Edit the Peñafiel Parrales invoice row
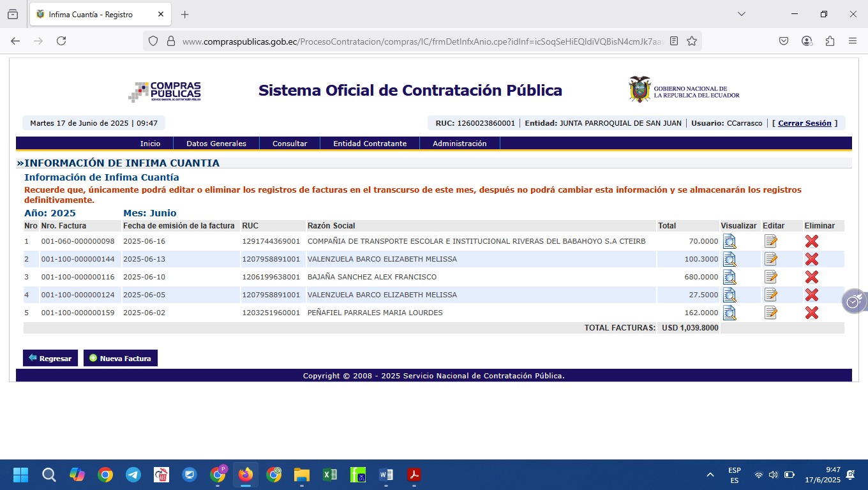Screen dimensions: 868x490 (771, 313)
